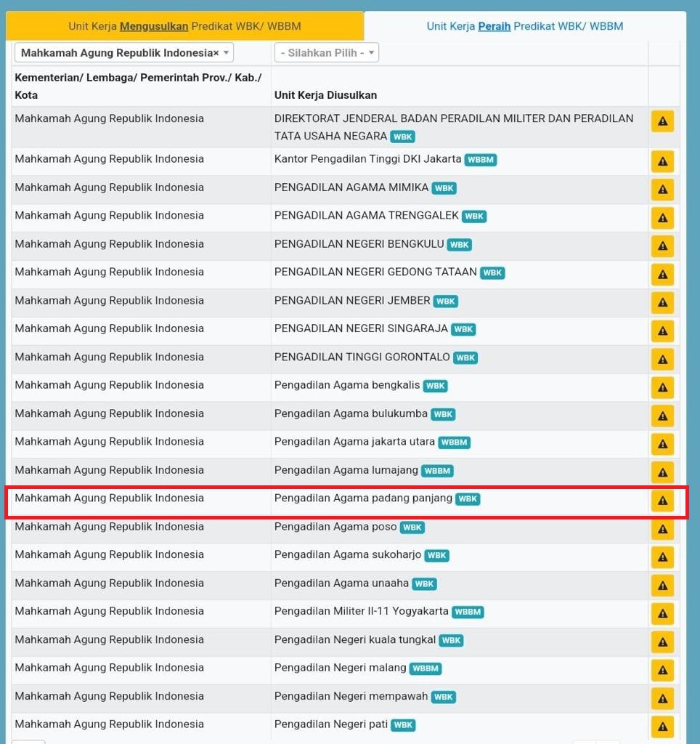Click warning icon for Pengadilan Agama unaaha
Screen dimensions: 700x744
point(662,586)
